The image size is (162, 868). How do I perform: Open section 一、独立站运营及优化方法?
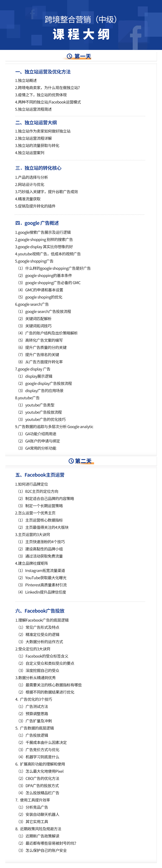pyautogui.click(x=43, y=72)
